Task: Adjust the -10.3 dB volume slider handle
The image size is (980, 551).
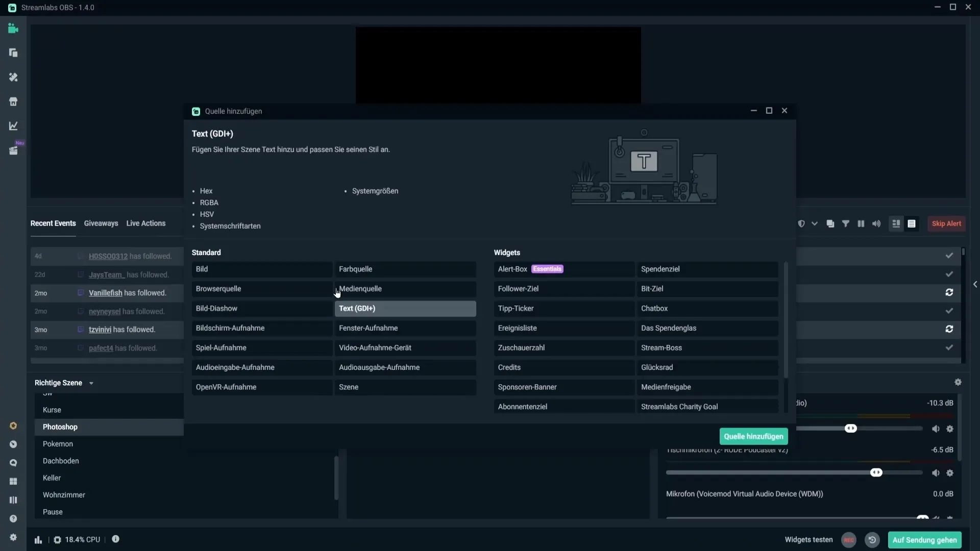Action: pyautogui.click(x=851, y=429)
